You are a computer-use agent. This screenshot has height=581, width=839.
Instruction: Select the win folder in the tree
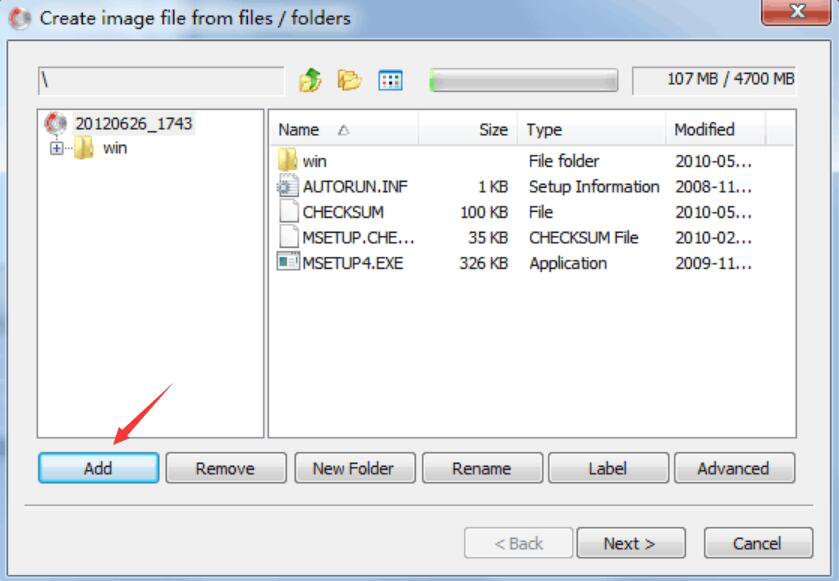[115, 148]
